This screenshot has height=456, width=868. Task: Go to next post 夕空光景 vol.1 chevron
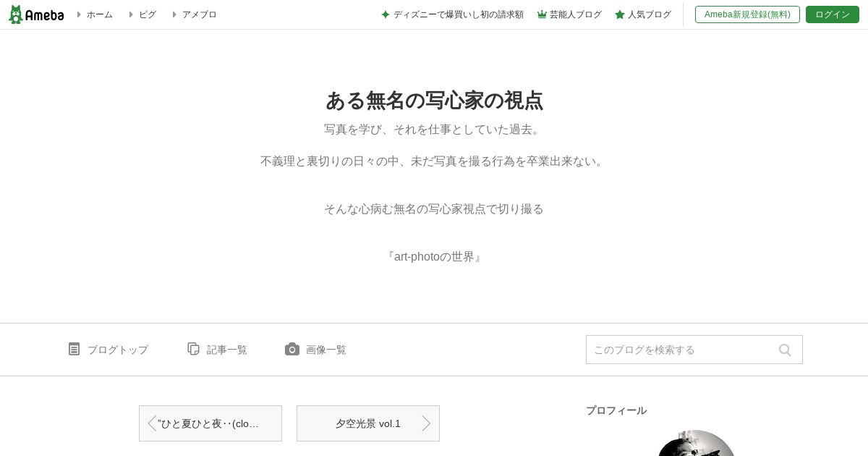pyautogui.click(x=426, y=423)
